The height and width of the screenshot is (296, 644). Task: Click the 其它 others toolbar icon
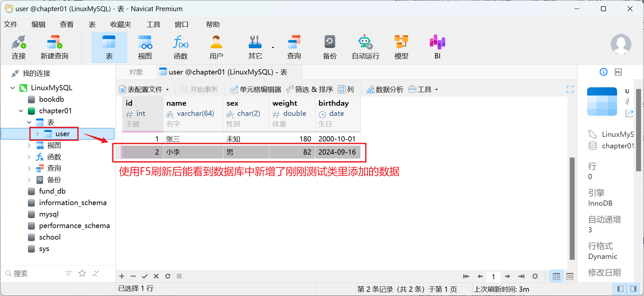pyautogui.click(x=255, y=47)
